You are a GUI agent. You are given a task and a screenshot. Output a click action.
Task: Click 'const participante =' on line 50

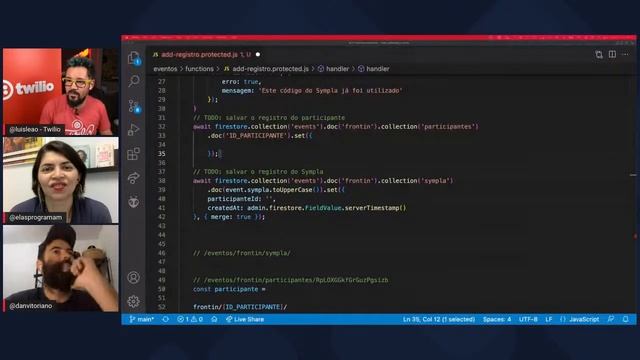(x=229, y=289)
